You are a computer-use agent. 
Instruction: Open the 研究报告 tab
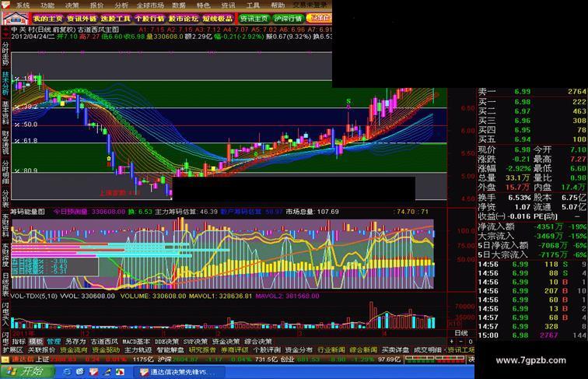pos(202,350)
